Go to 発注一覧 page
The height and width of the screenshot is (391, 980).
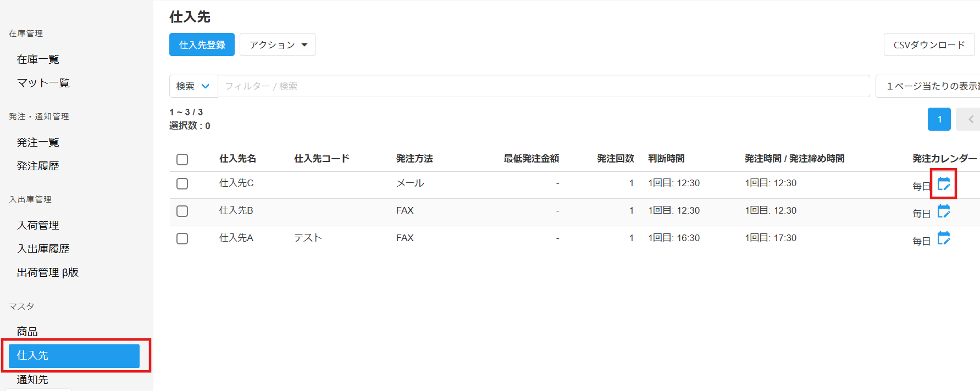coord(38,142)
